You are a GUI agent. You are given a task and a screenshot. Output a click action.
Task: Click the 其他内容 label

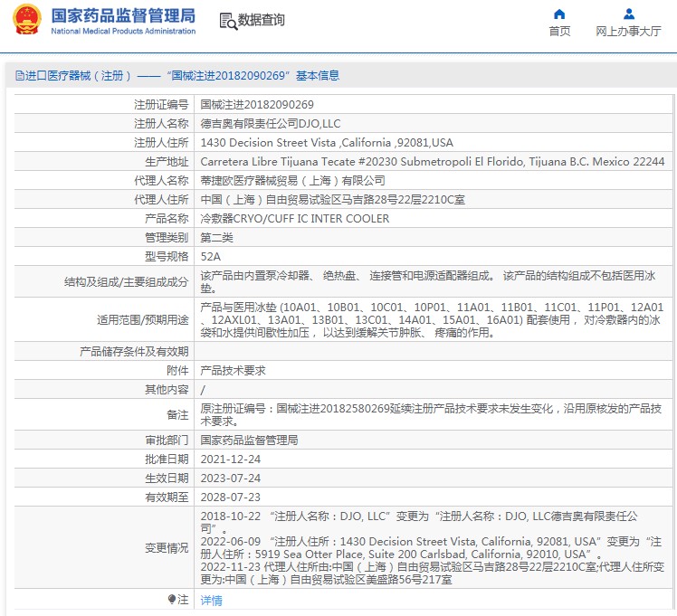167,390
